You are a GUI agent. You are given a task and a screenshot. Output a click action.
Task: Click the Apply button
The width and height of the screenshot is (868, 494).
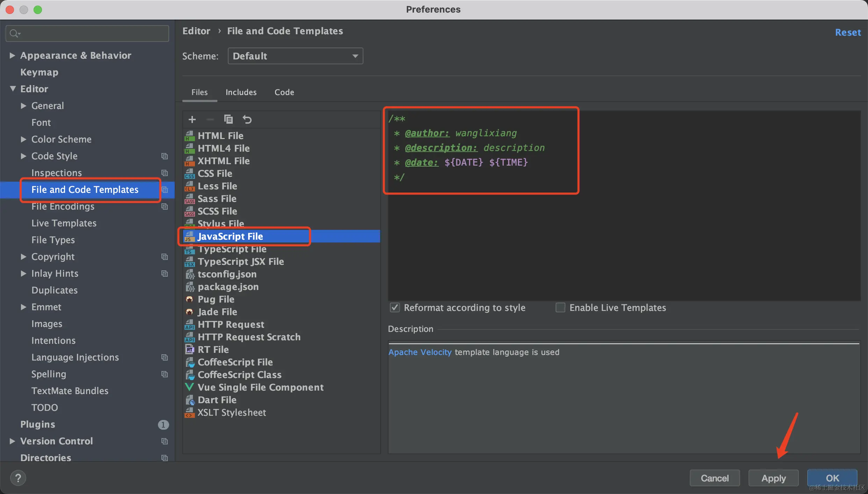click(773, 478)
